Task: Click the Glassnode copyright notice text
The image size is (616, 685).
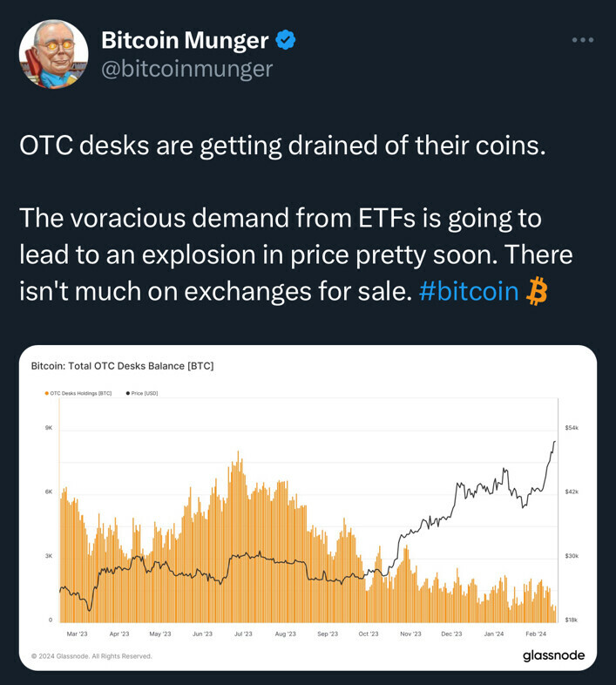Action: coord(91,656)
